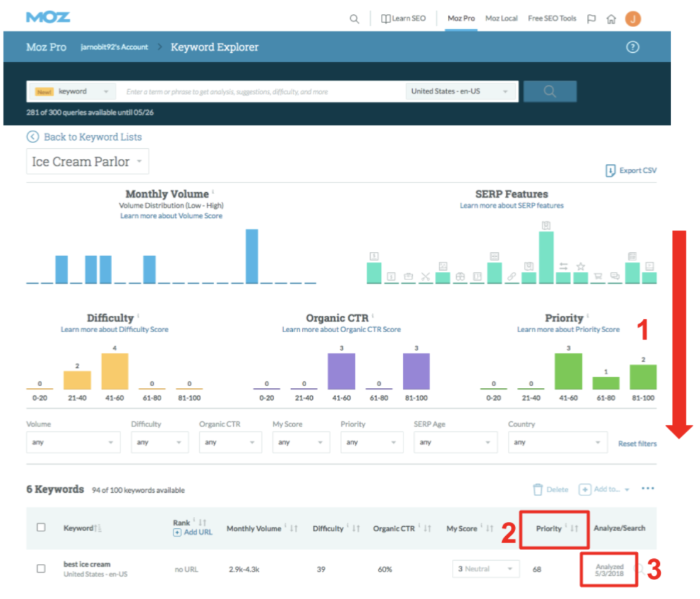Open the Free SEO Tools menu item

(x=552, y=19)
